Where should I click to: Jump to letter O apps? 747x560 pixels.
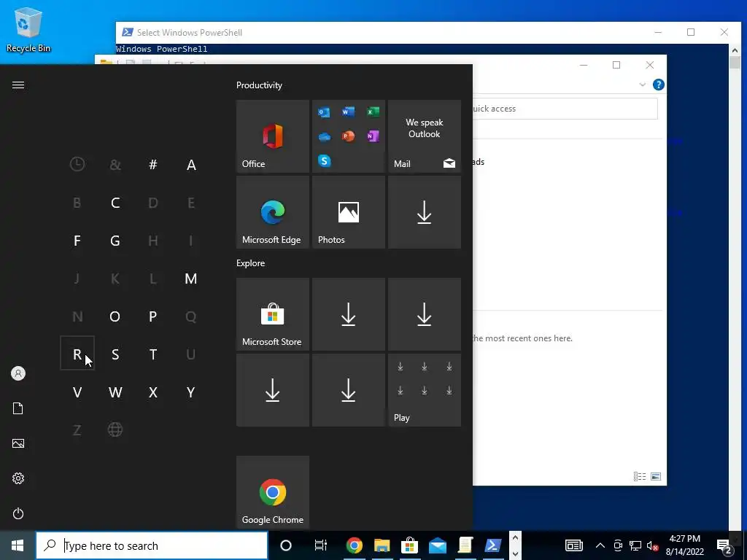pos(115,316)
